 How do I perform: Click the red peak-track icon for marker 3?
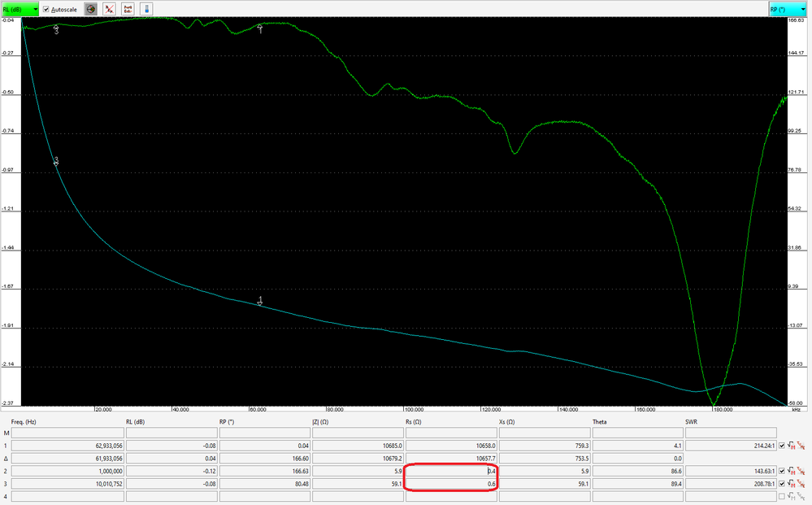pos(801,483)
